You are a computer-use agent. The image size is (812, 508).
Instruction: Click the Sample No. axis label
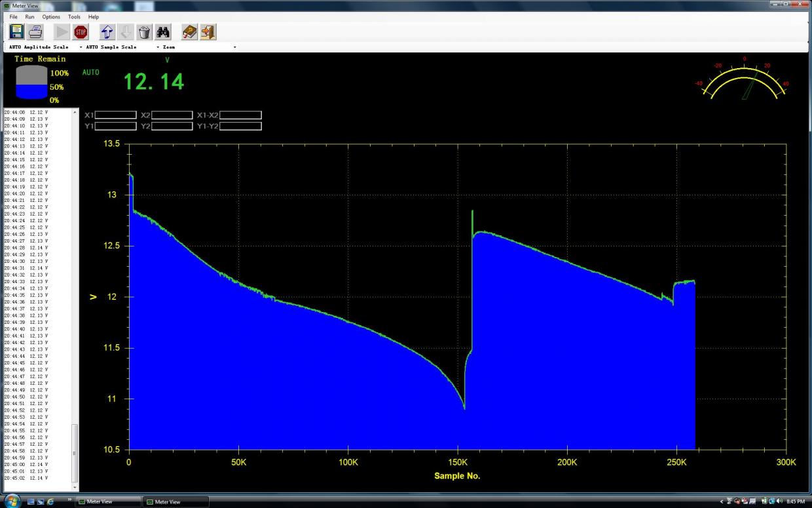(x=457, y=476)
